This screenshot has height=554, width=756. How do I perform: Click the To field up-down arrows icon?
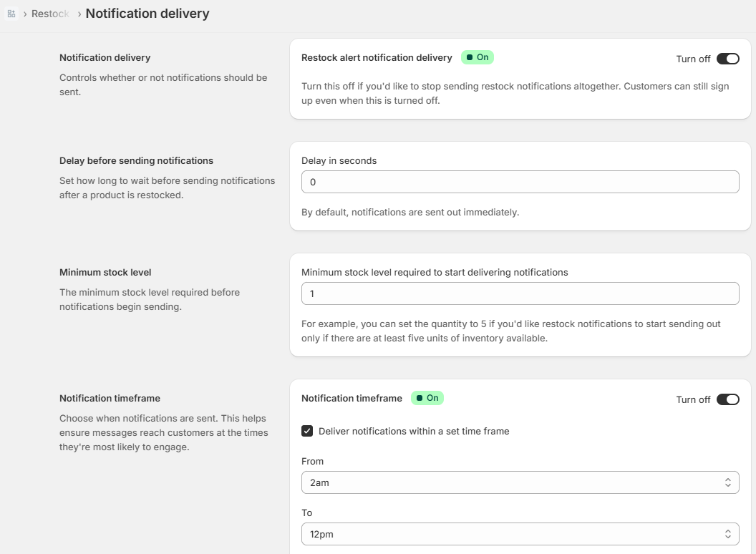[727, 534]
